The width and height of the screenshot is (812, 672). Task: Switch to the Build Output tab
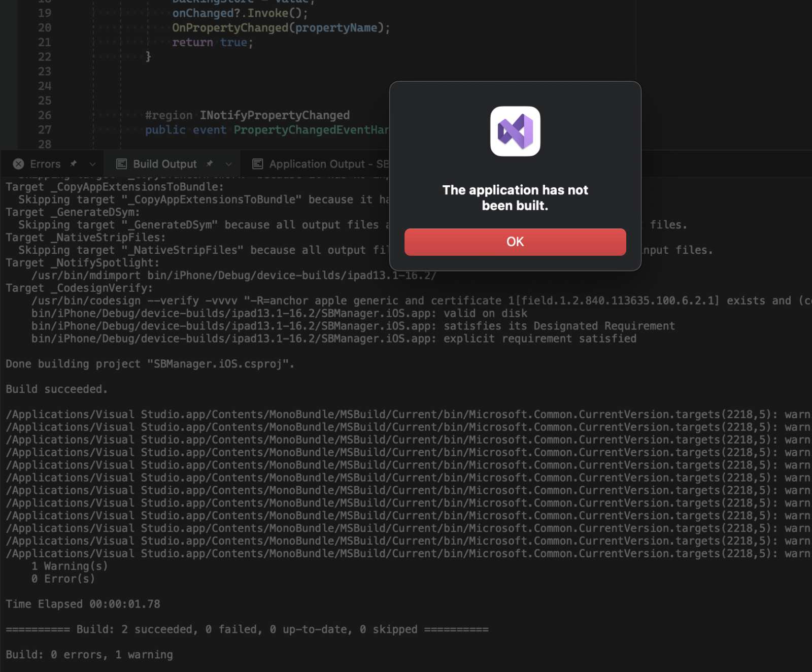(x=164, y=164)
